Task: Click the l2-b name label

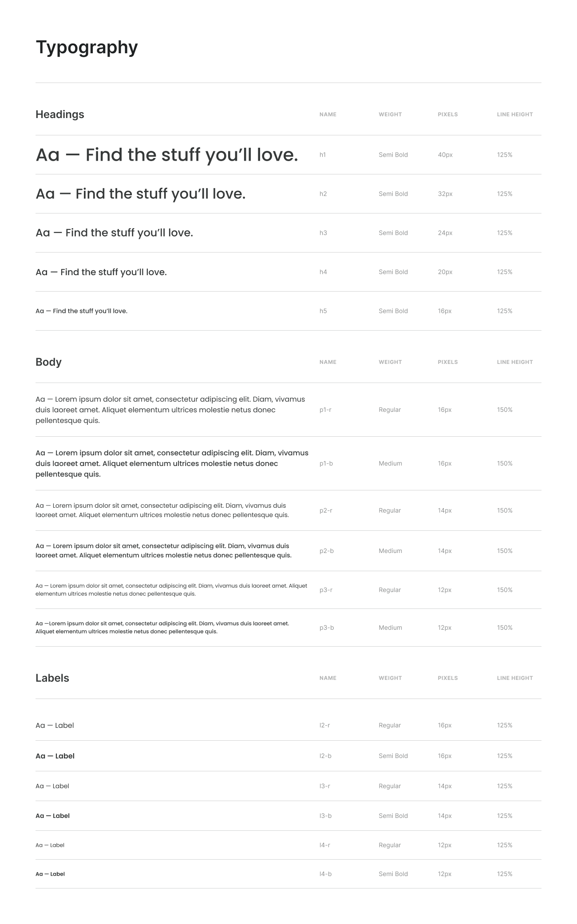Action: point(325,756)
